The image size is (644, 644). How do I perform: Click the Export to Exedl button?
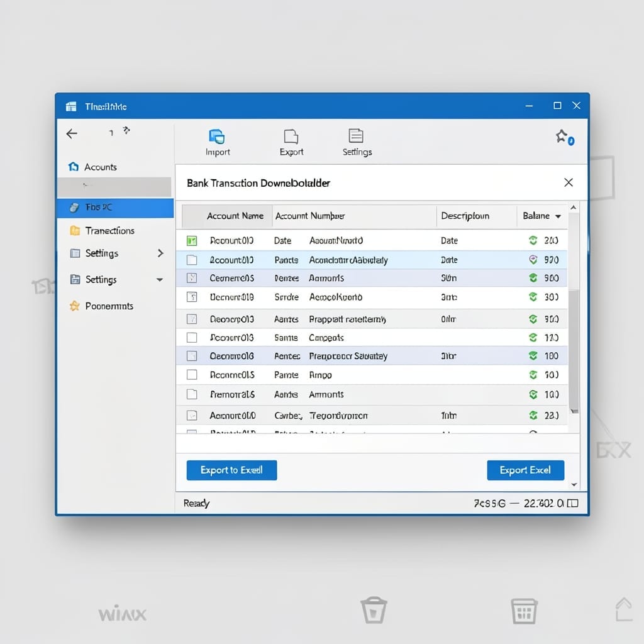pyautogui.click(x=231, y=470)
